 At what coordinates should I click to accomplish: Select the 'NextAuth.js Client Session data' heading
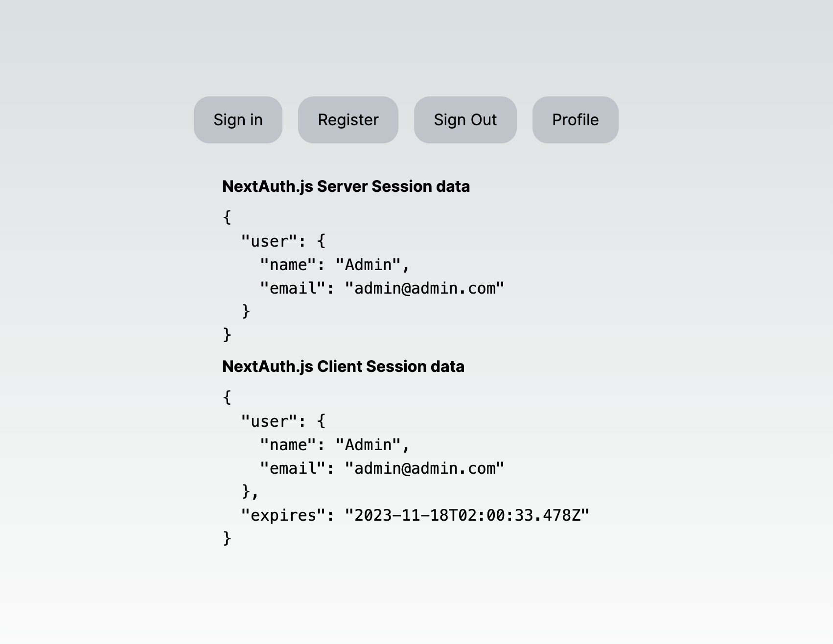pos(343,367)
